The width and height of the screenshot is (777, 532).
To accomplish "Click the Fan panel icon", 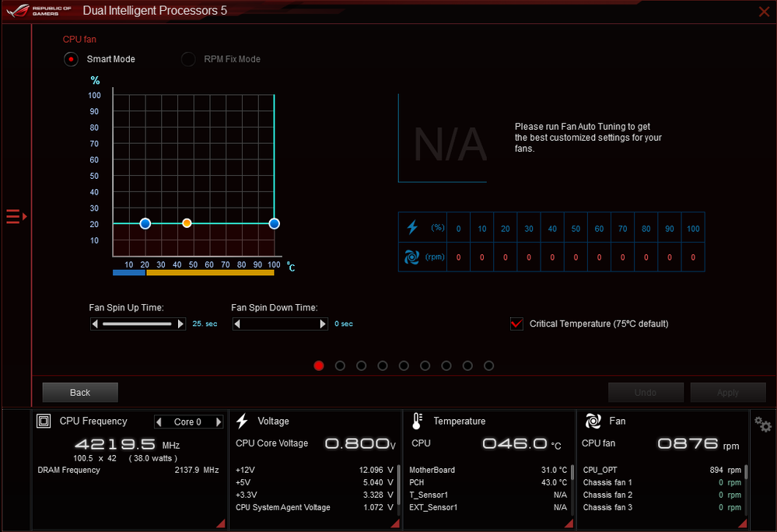I will tap(593, 421).
